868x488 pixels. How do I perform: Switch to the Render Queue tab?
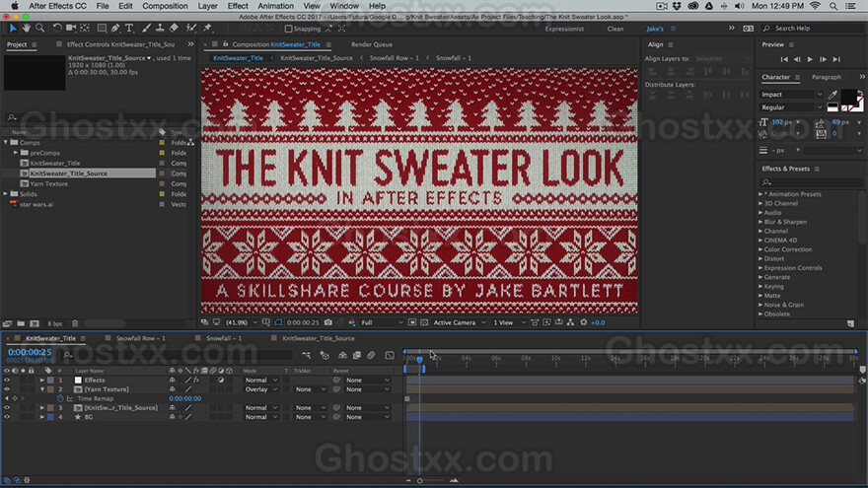click(x=372, y=44)
